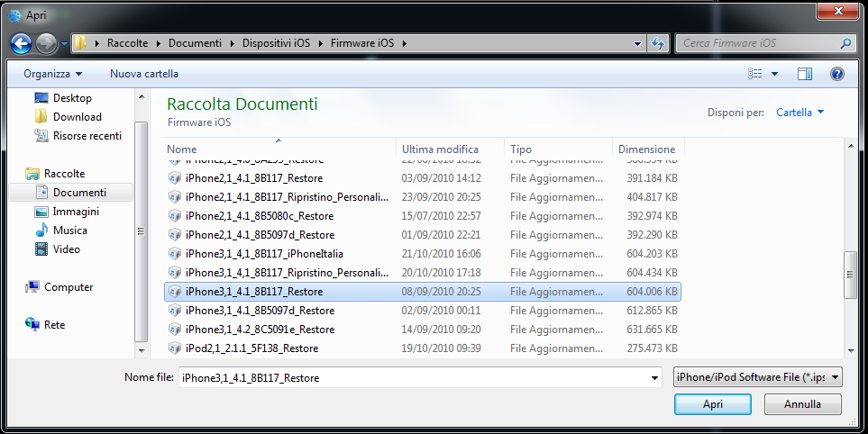Select file iPhone3,1_4.2_8C5091e_Restore
Image resolution: width=868 pixels, height=434 pixels.
pos(423,329)
